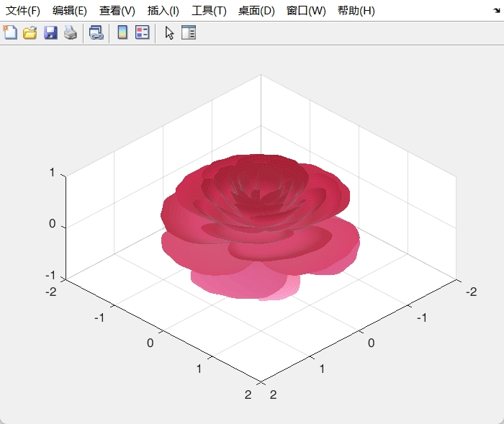Click the New Figure toolbar icon
504x424 pixels.
(10, 32)
